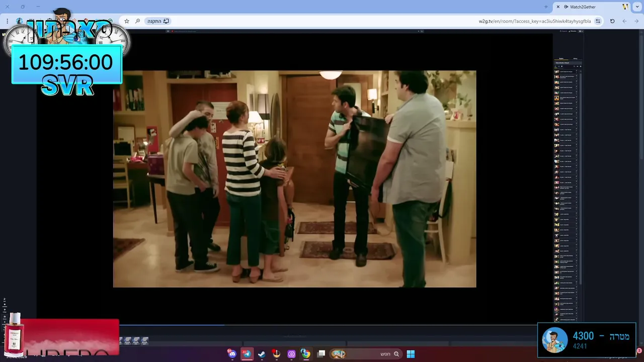Open the zoom magnifier icon in address bar

point(137,21)
